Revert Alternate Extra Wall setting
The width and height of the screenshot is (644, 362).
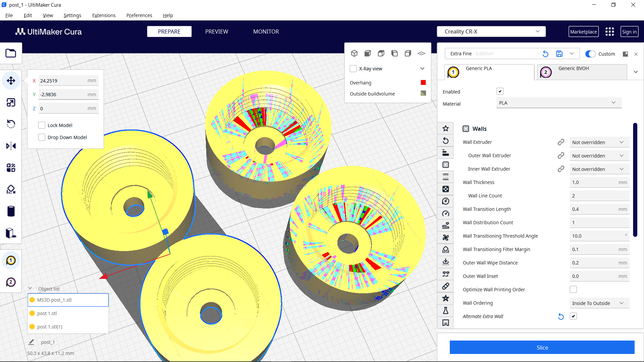click(x=561, y=316)
